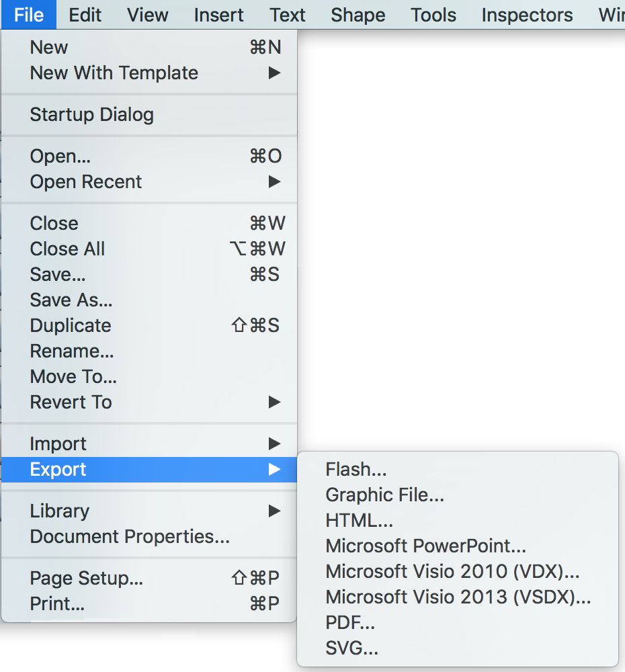Select Page Setup... in File menu

click(x=87, y=579)
